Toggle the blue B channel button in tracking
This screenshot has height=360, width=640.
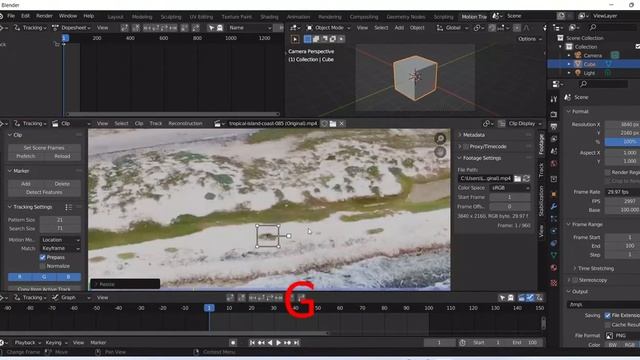69,277
